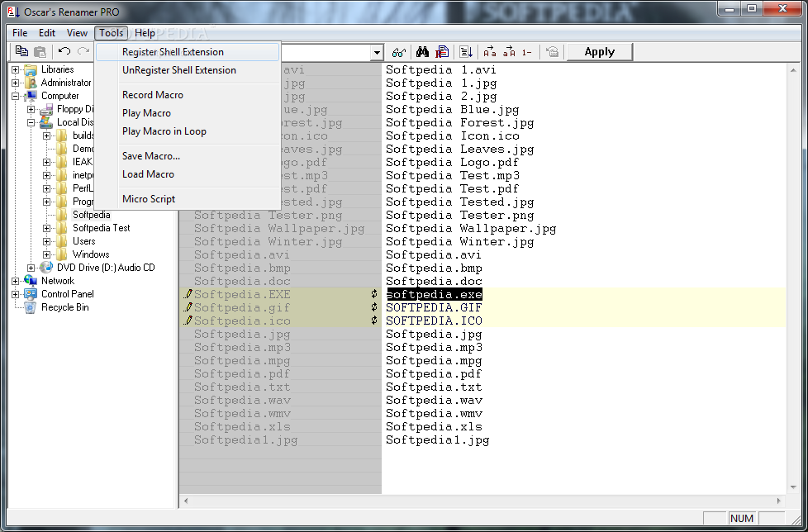Image resolution: width=808 pixels, height=532 pixels.
Task: Select Play Macro menu item
Action: (x=188, y=113)
